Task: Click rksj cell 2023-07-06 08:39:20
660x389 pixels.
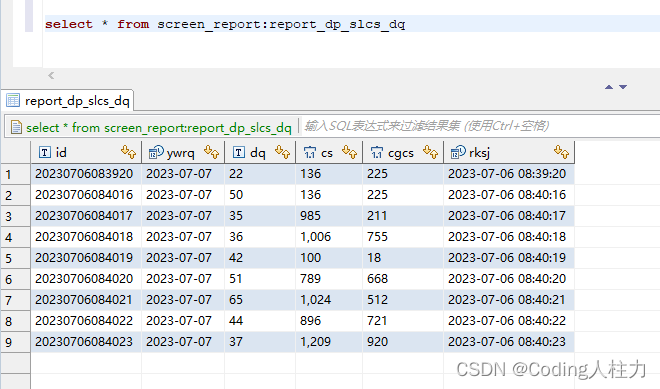Action: coord(509,173)
